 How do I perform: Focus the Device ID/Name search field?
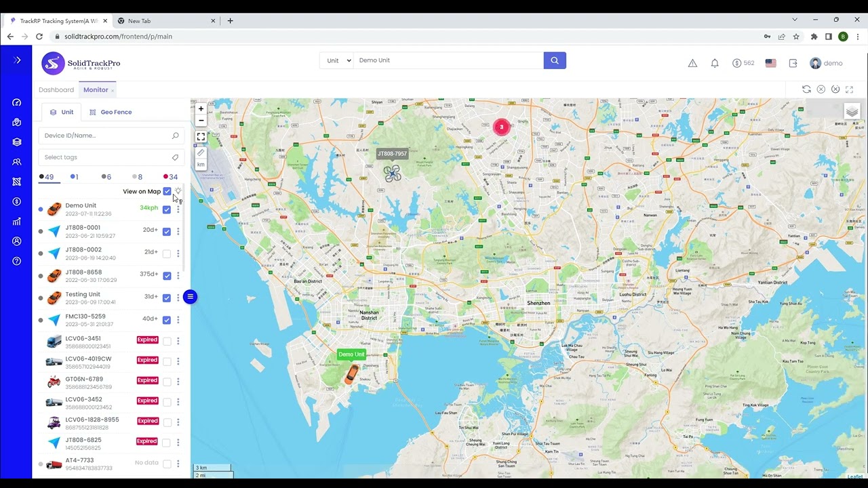coord(111,136)
